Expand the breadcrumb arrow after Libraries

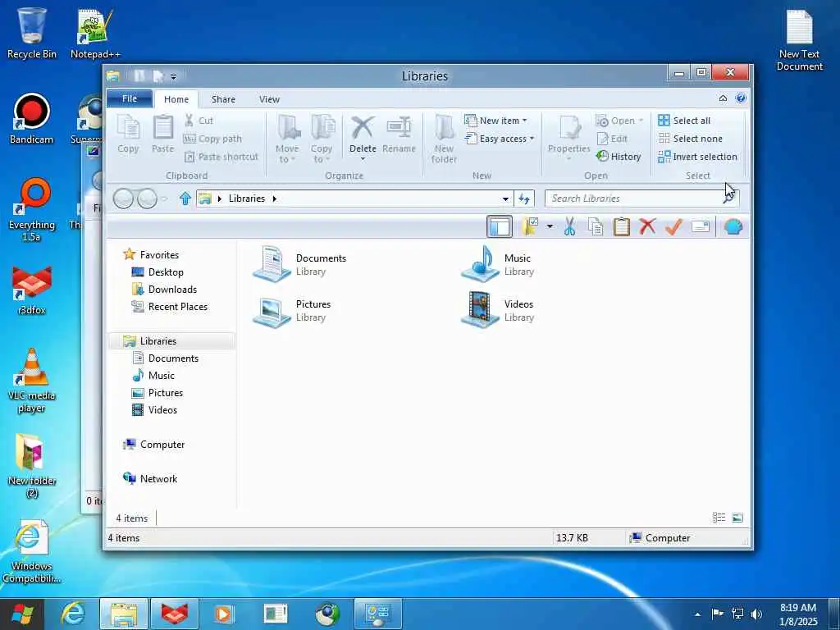pos(274,199)
